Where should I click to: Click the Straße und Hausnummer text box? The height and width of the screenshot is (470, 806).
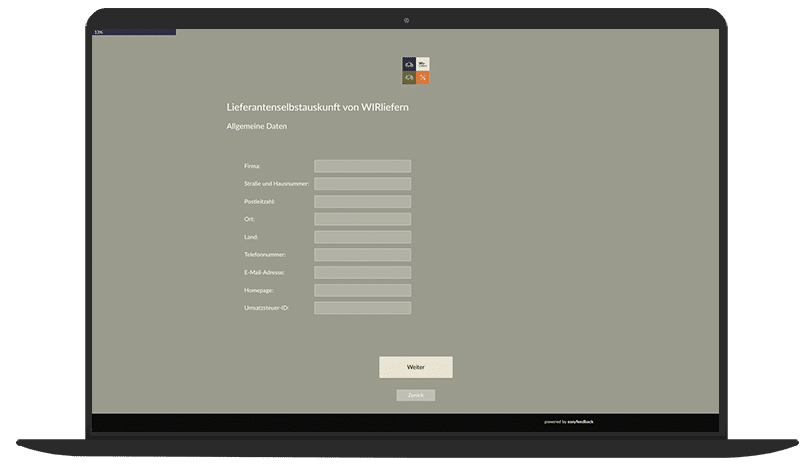pos(362,184)
